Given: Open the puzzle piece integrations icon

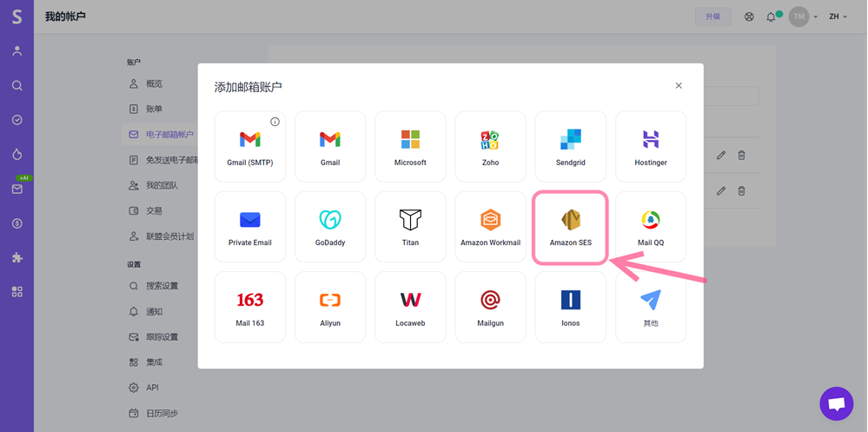Looking at the screenshot, I should (17, 257).
